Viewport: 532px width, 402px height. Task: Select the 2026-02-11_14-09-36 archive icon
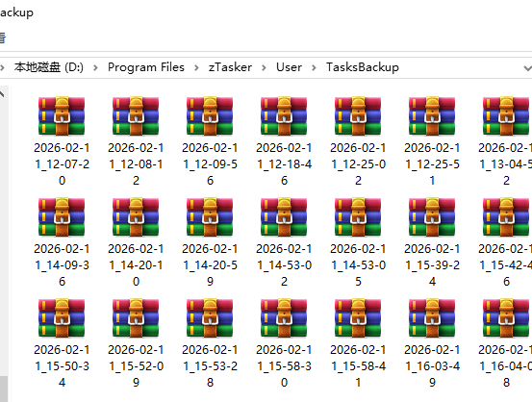point(62,217)
